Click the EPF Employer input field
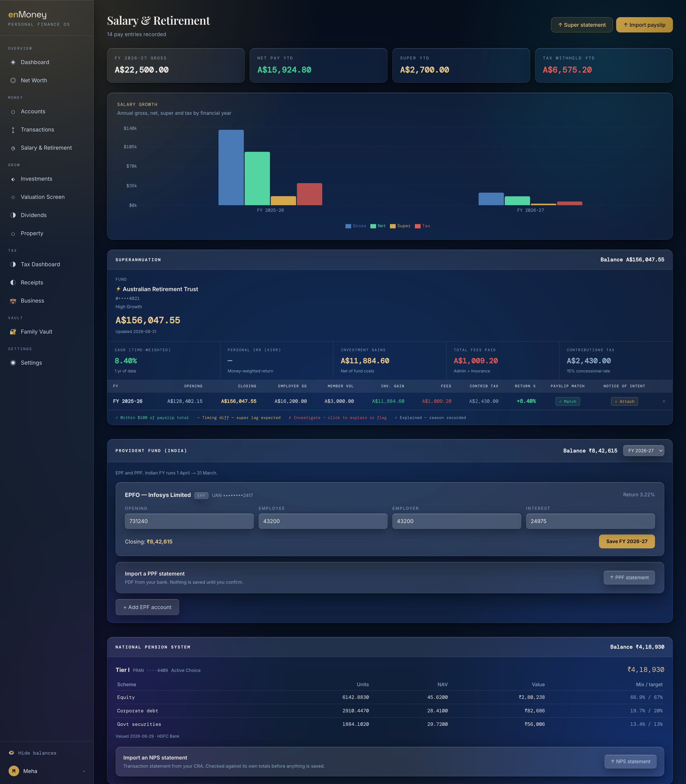 pos(456,521)
